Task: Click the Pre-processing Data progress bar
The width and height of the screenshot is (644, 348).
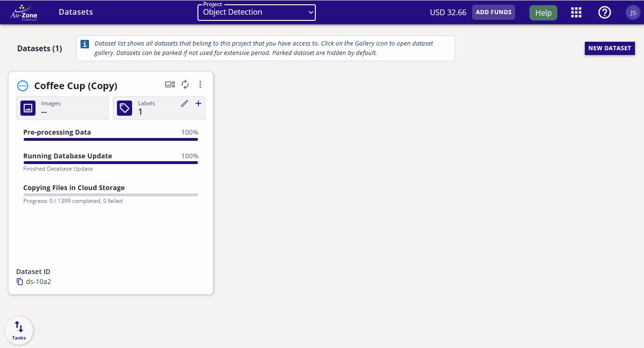Action: pyautogui.click(x=110, y=139)
